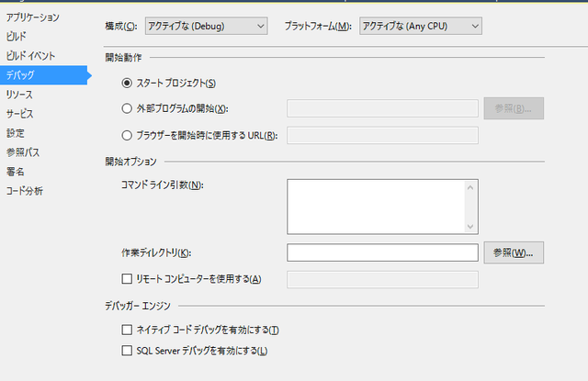This screenshot has height=381, width=588.
Task: Open the プラットフォーム platform dropdown
Action: pyautogui.click(x=421, y=26)
